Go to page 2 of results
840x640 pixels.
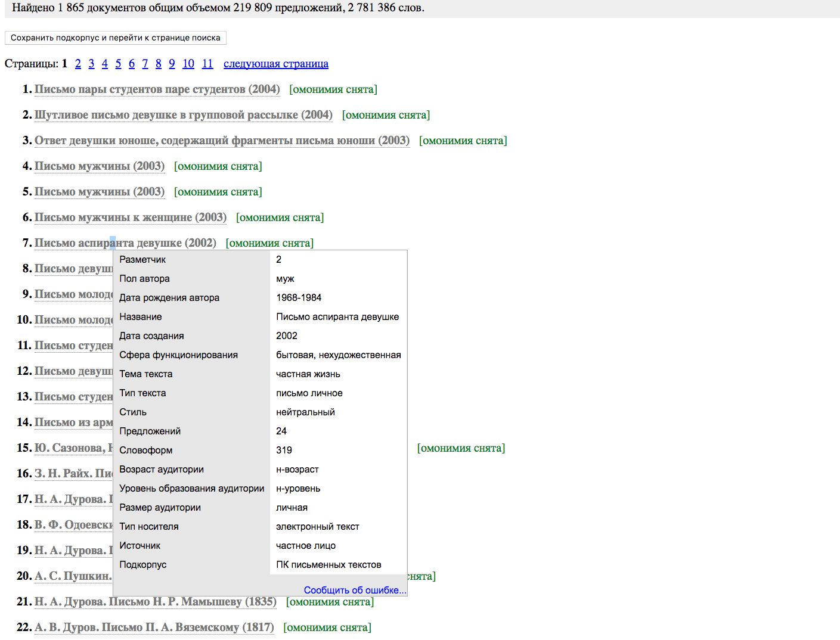(78, 64)
